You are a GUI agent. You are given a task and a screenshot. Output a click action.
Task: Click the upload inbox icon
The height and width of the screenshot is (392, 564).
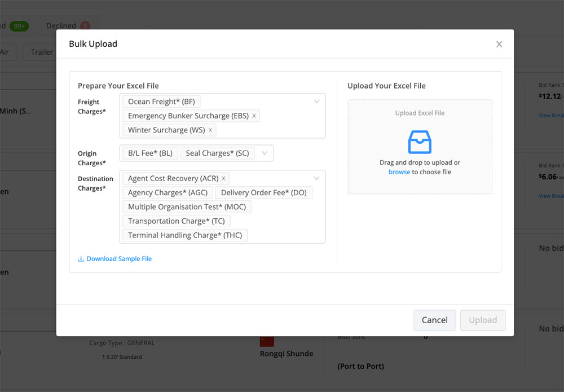(420, 142)
